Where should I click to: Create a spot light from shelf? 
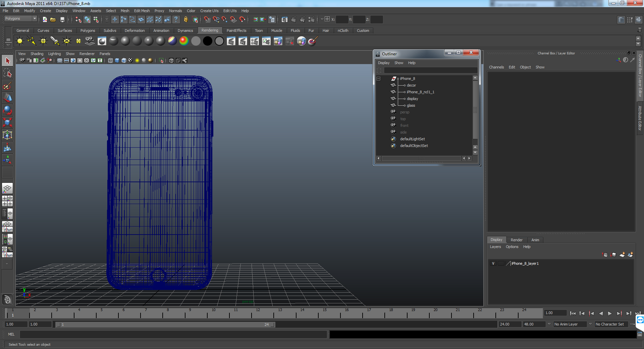click(x=55, y=41)
